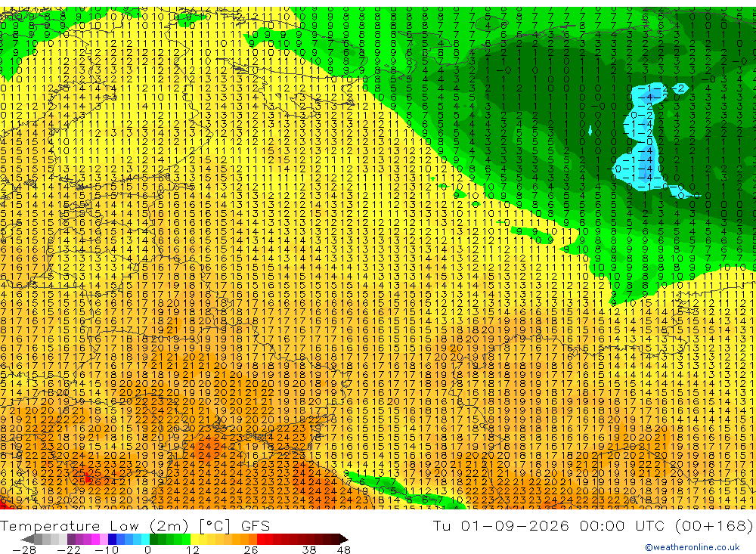The width and height of the screenshot is (756, 554).
Task: Click the bright yellow swatch above 12
Action: tap(194, 539)
